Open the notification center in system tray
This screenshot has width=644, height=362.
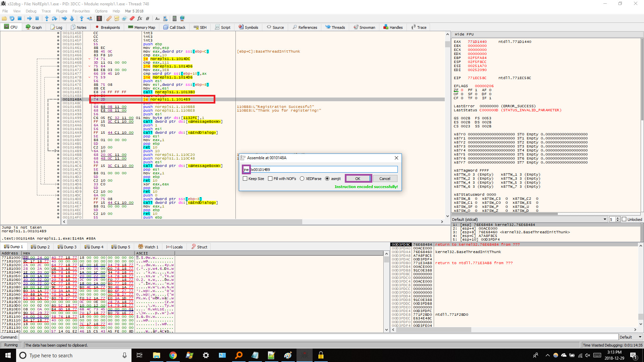coord(633,355)
